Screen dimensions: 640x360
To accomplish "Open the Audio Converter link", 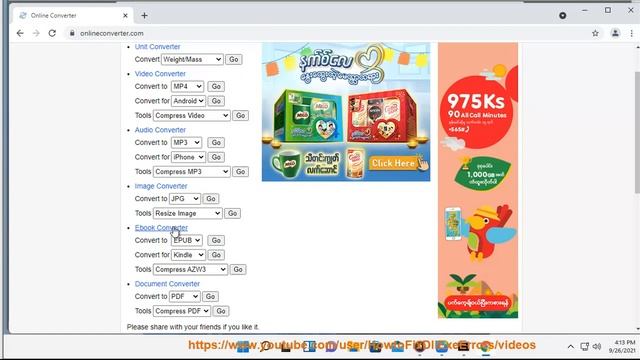I will click(160, 130).
